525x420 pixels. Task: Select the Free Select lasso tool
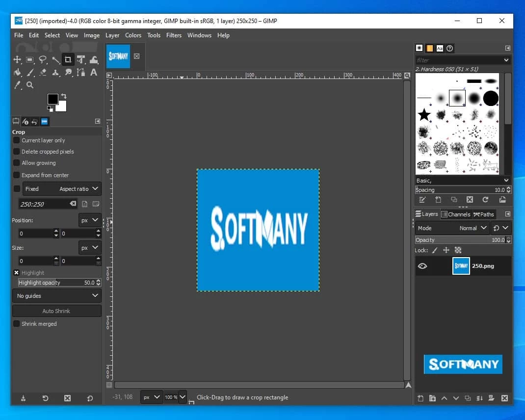[x=43, y=60]
